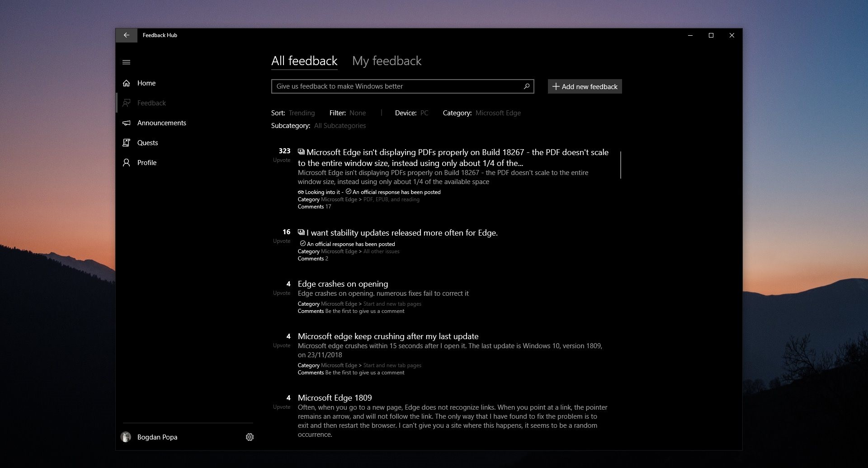This screenshot has width=868, height=468.
Task: Maximize the Feedback Hub window
Action: point(711,35)
